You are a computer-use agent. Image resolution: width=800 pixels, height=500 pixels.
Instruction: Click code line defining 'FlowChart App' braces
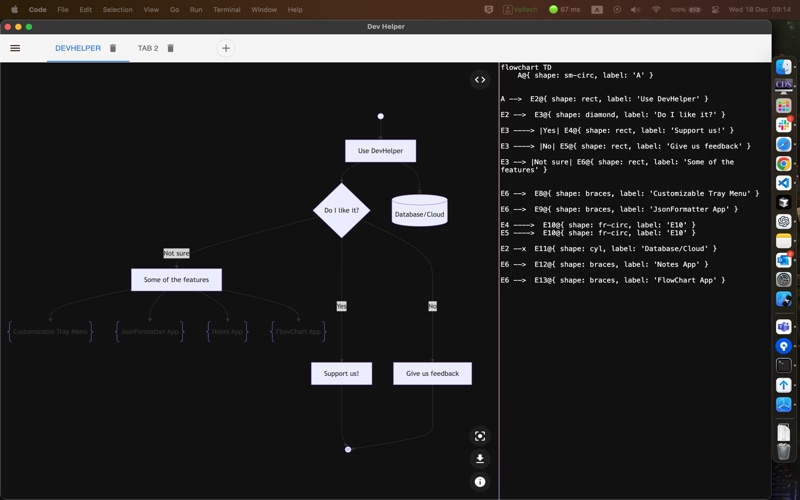613,280
